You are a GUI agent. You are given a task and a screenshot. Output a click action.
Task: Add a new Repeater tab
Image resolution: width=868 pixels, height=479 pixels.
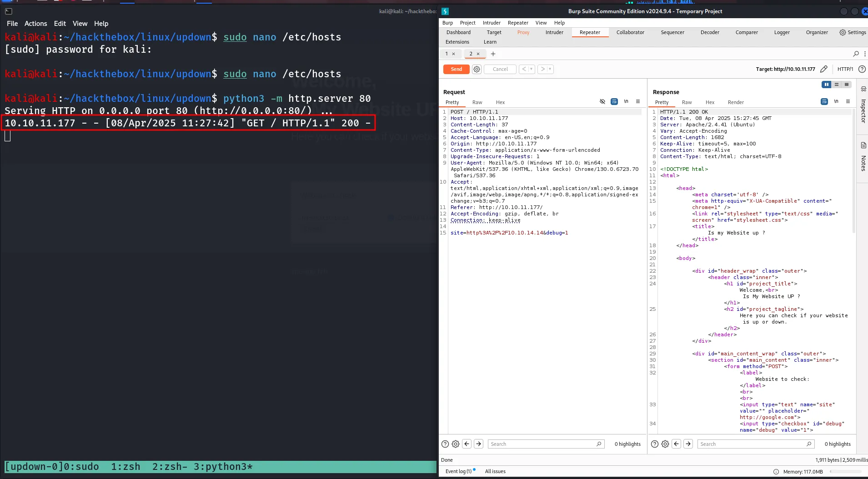pos(493,54)
